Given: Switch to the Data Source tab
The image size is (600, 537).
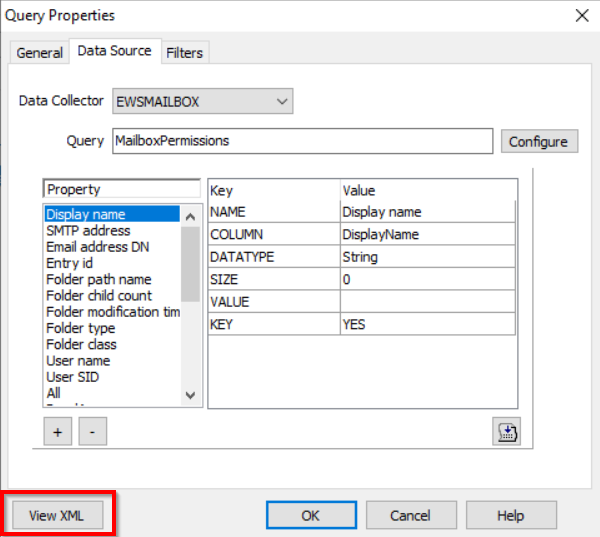Looking at the screenshot, I should 115,51.
